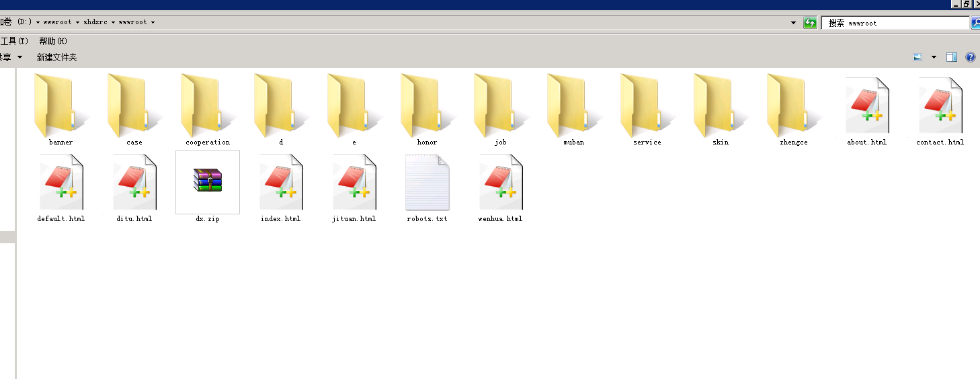The height and width of the screenshot is (379, 980).
Task: Click the 新建文件夹 button
Action: [56, 57]
